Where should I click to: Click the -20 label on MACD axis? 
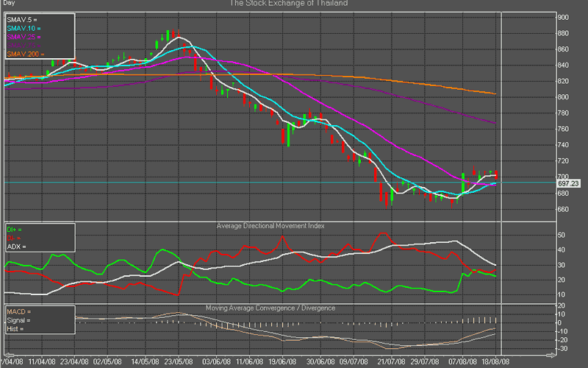(562, 340)
